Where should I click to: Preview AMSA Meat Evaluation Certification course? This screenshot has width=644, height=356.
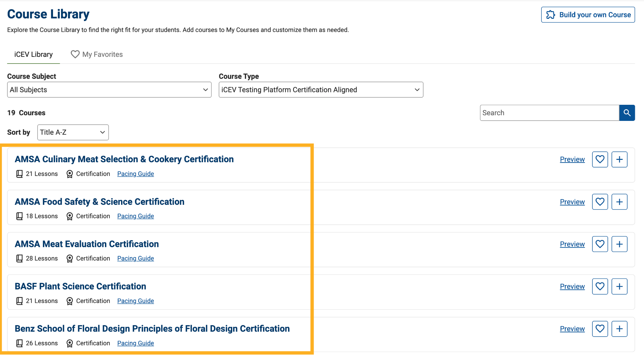(x=572, y=244)
